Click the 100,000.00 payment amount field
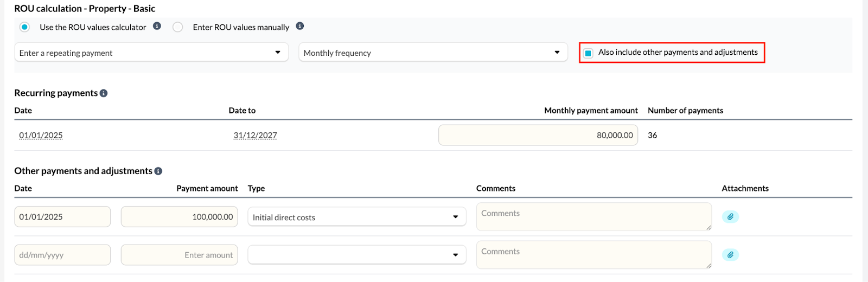The image size is (868, 282). click(x=179, y=217)
